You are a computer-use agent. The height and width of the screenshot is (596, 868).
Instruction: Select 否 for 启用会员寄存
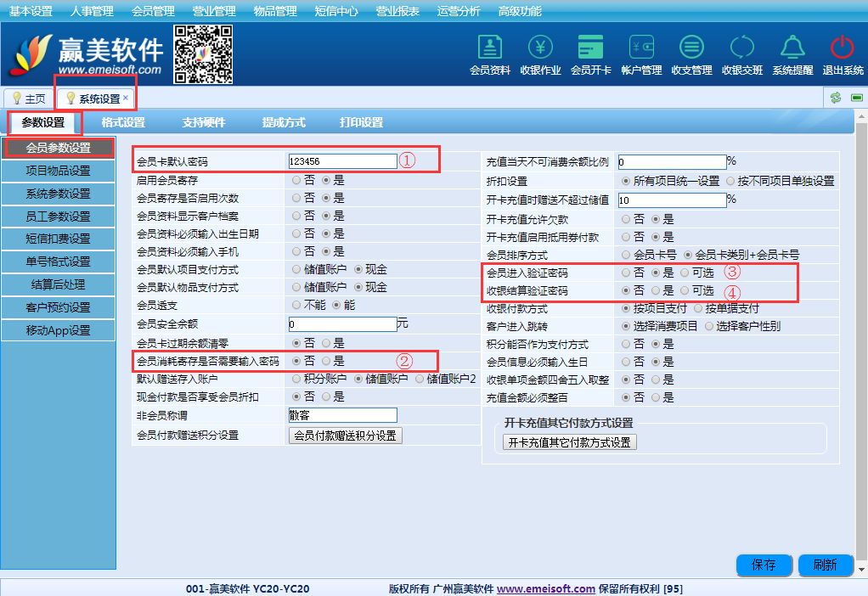click(296, 180)
